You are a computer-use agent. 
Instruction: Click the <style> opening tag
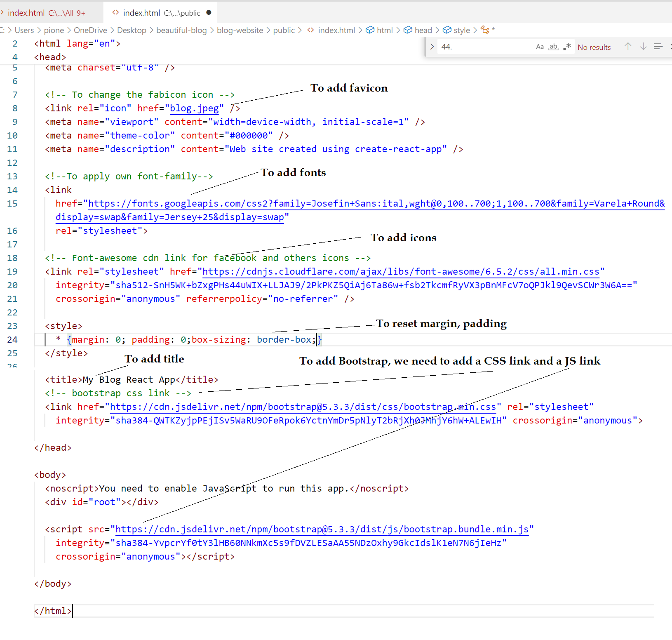click(63, 326)
